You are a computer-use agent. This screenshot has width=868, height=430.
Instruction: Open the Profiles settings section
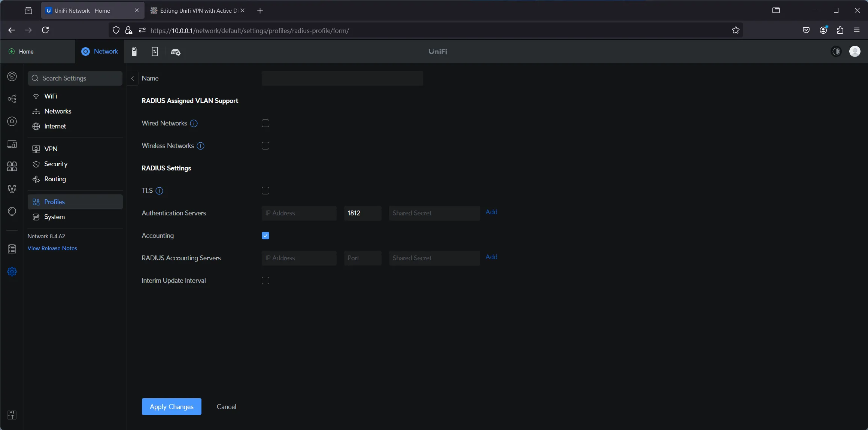coord(75,202)
